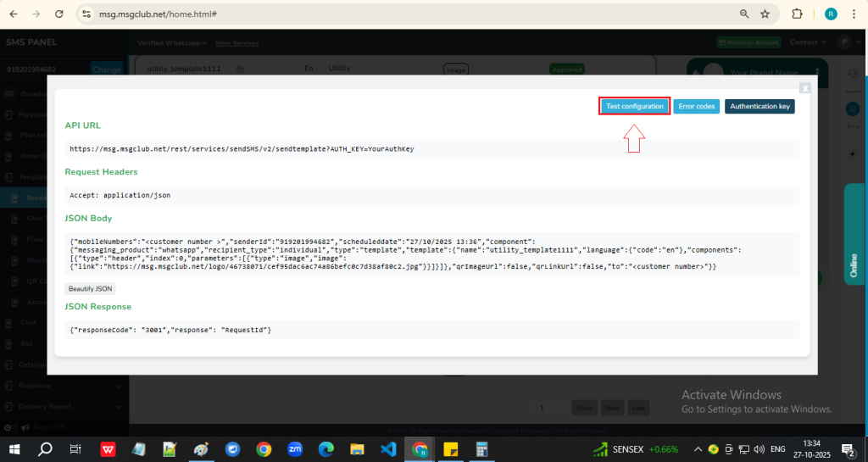
Task: Open Visual Studio Code from the taskbar
Action: pos(388,449)
